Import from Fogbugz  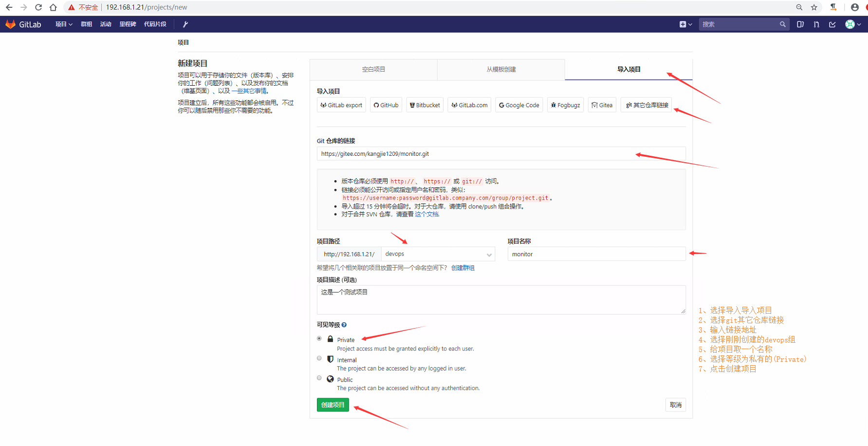click(x=565, y=105)
